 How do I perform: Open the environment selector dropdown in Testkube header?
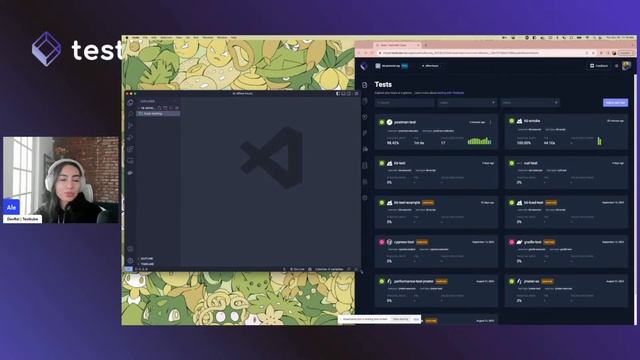pyautogui.click(x=430, y=66)
